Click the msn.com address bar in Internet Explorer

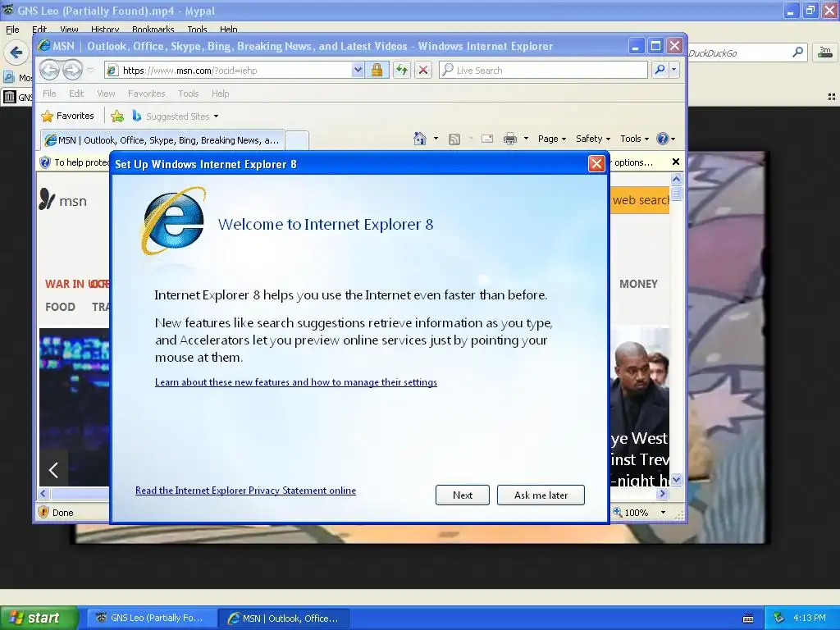(228, 71)
